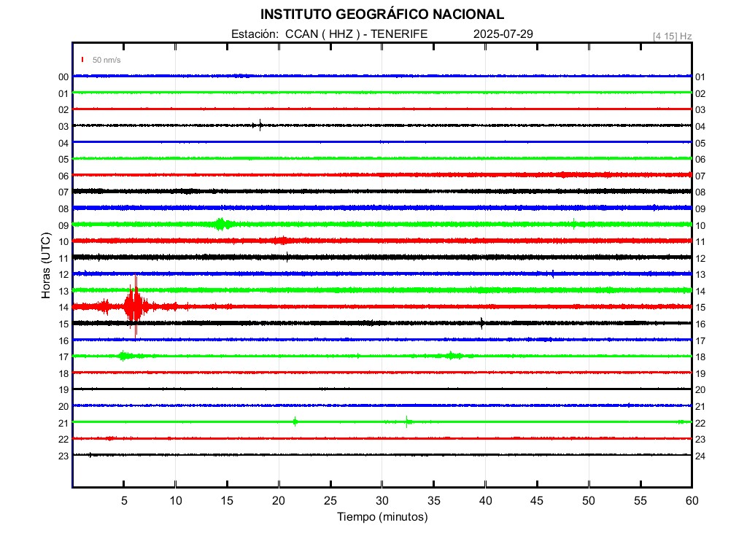Click the red burst on 10h trace near minute 20
The image size is (747, 560).
coord(282,241)
